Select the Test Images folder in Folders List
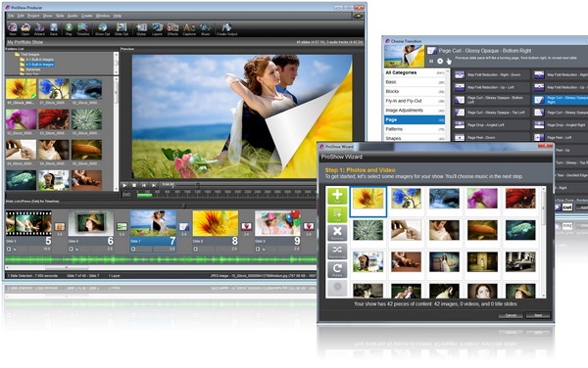The width and height of the screenshot is (588, 368). pos(30,54)
